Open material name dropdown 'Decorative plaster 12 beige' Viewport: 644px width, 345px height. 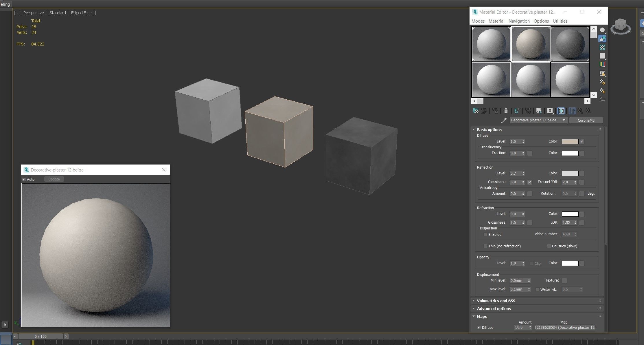point(564,120)
